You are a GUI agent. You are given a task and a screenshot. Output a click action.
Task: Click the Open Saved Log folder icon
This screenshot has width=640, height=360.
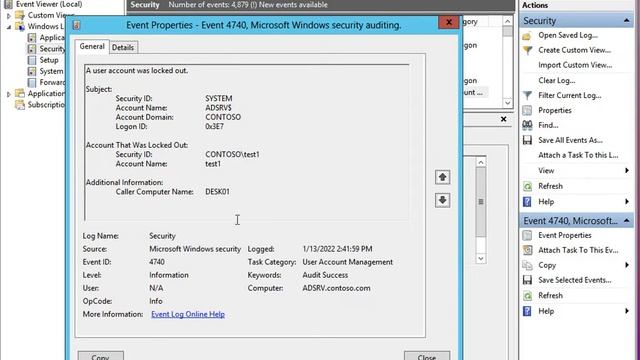(x=527, y=36)
